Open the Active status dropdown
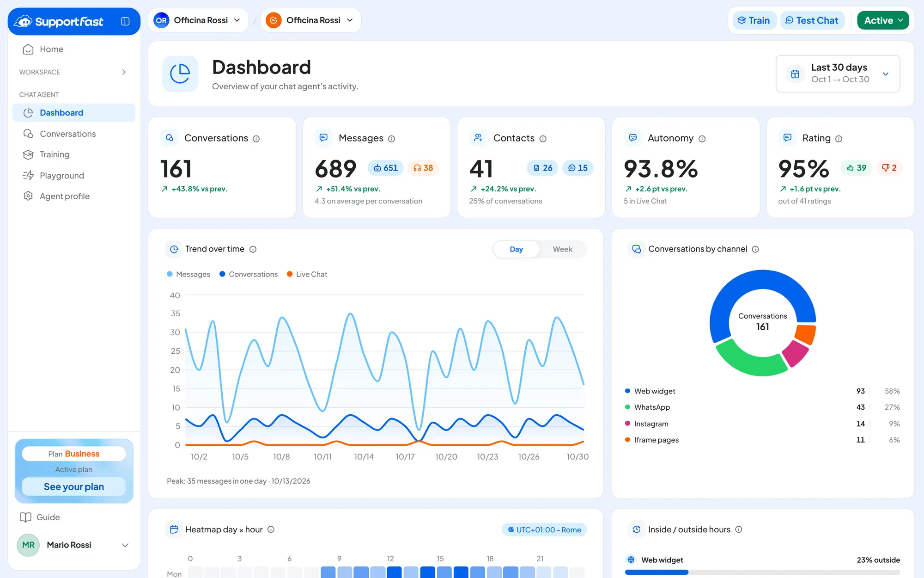The height and width of the screenshot is (578, 924). click(883, 20)
